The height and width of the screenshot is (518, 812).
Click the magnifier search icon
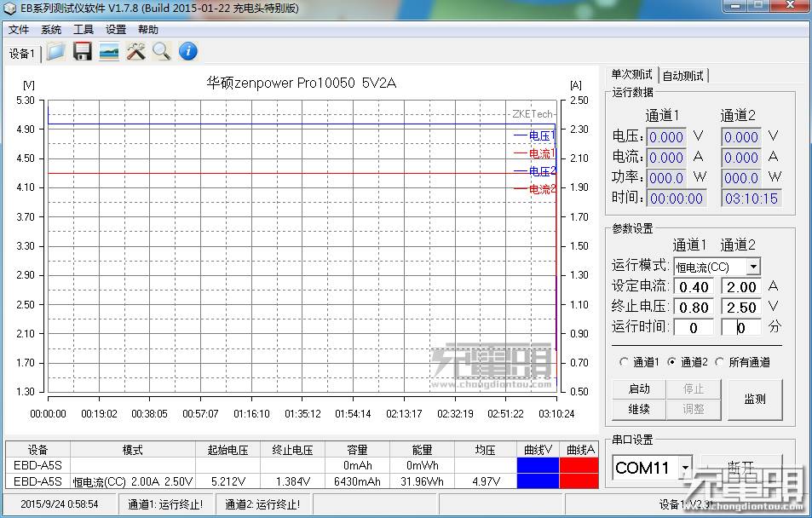click(x=162, y=52)
